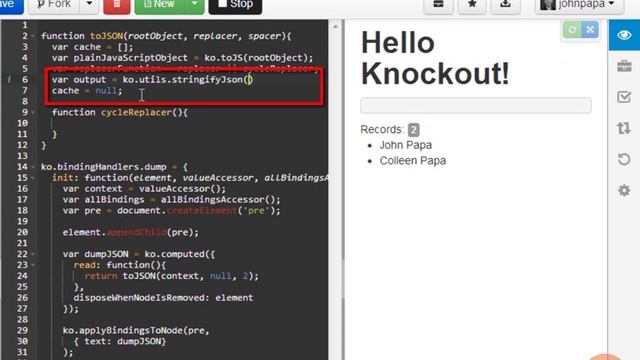
Task: Collapse init function fold at line 15
Action: coord(33,178)
